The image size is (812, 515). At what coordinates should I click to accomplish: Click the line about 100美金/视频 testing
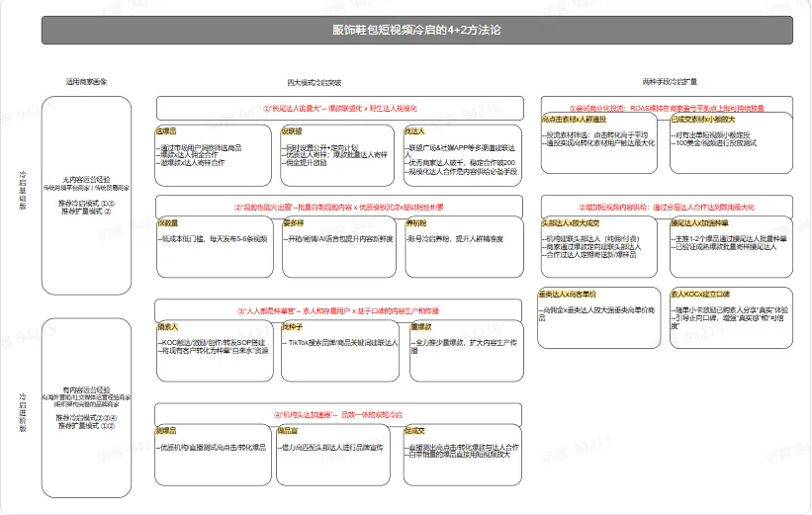coord(714,143)
